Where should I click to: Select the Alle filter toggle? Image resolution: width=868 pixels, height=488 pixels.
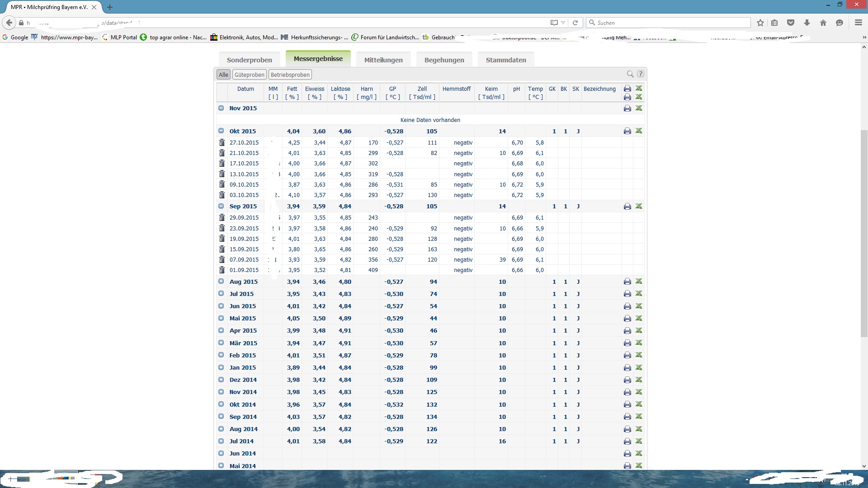point(223,75)
